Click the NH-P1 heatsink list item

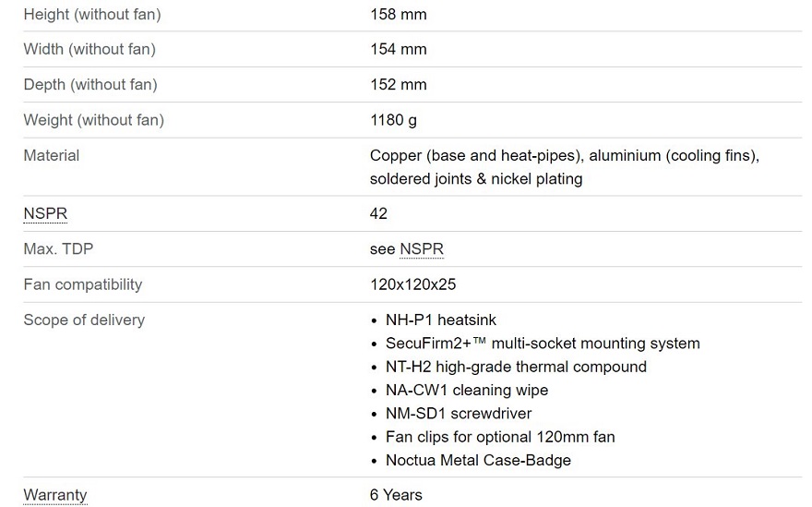point(441,320)
